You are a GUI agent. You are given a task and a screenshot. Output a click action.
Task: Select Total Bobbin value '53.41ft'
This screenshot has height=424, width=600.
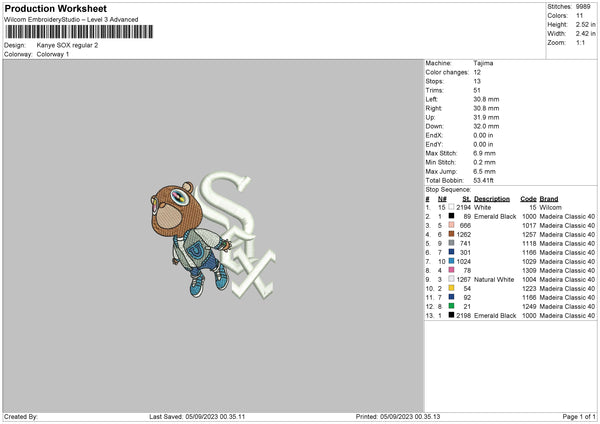484,180
